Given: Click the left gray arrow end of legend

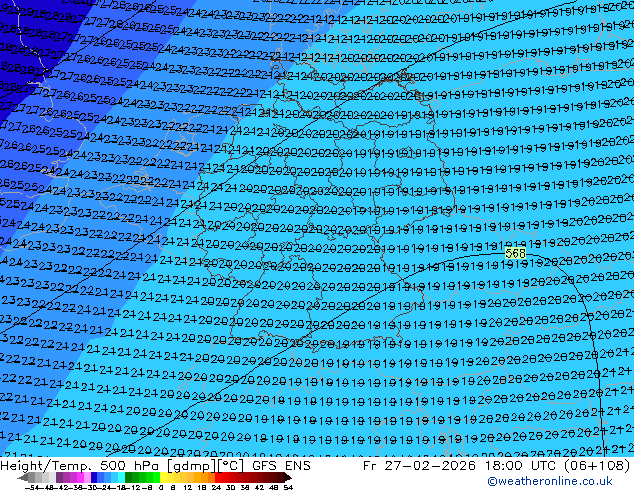Looking at the screenshot, I should pos(23,477).
